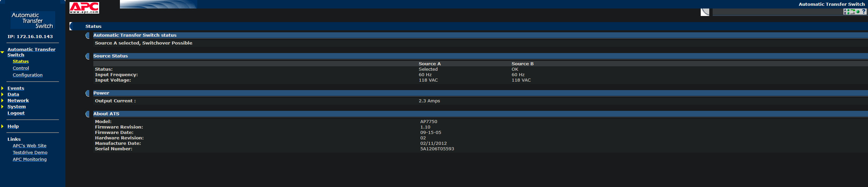Visit APC's Web Site link
868x187 pixels.
[x=30, y=146]
